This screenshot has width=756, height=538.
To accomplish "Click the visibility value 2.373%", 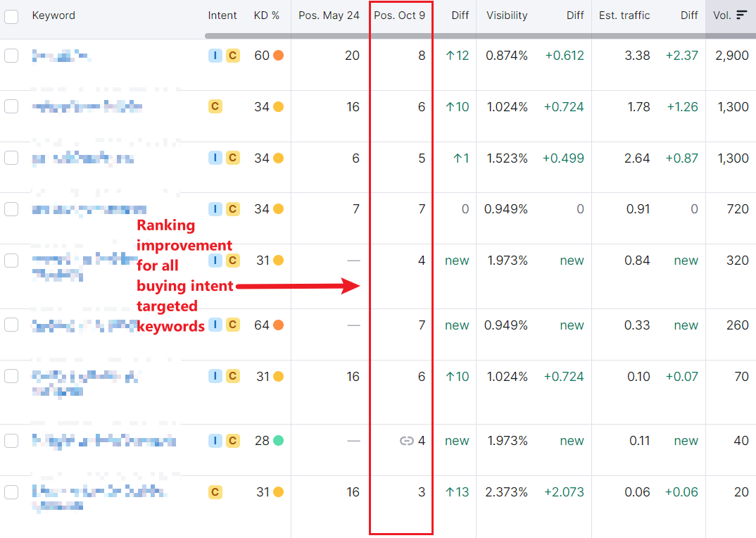I will [x=506, y=492].
